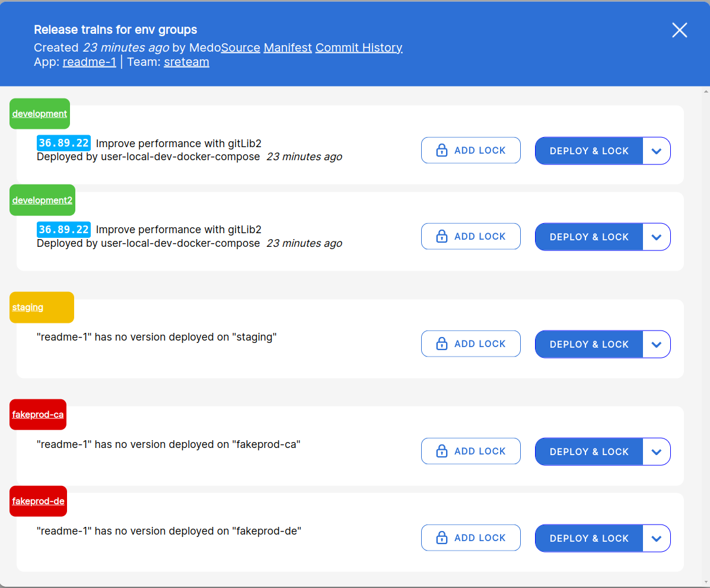Expand deploy options dropdown for development
Screen dimensions: 710x588
point(657,151)
